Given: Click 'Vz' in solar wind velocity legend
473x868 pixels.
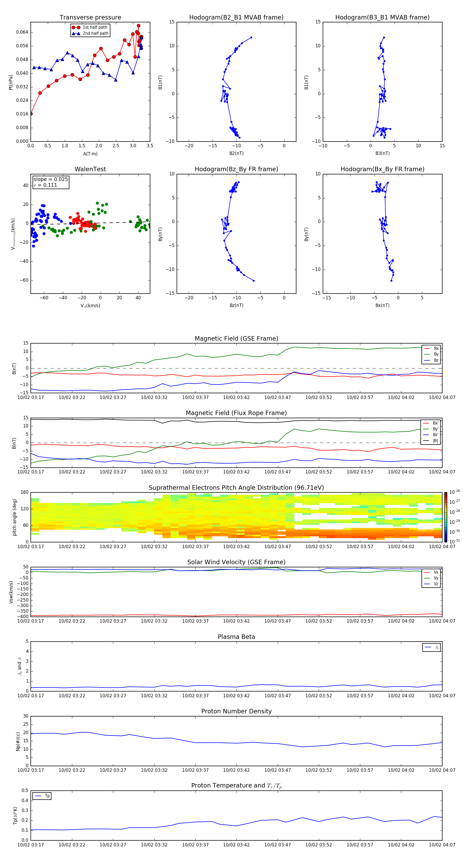Looking at the screenshot, I should [x=431, y=584].
